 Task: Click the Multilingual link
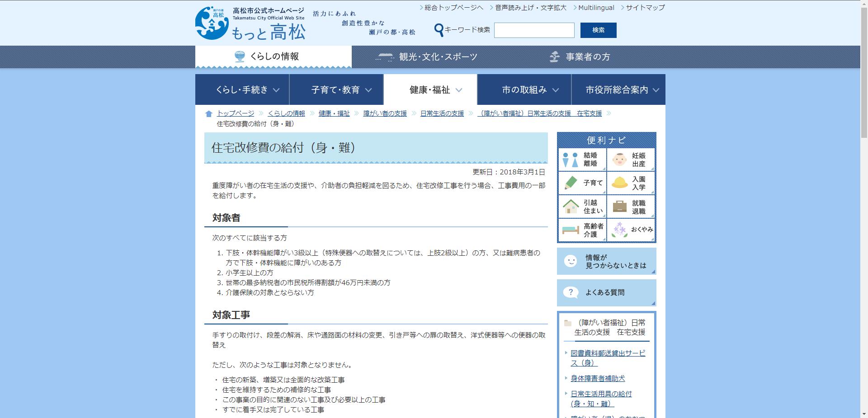point(596,7)
